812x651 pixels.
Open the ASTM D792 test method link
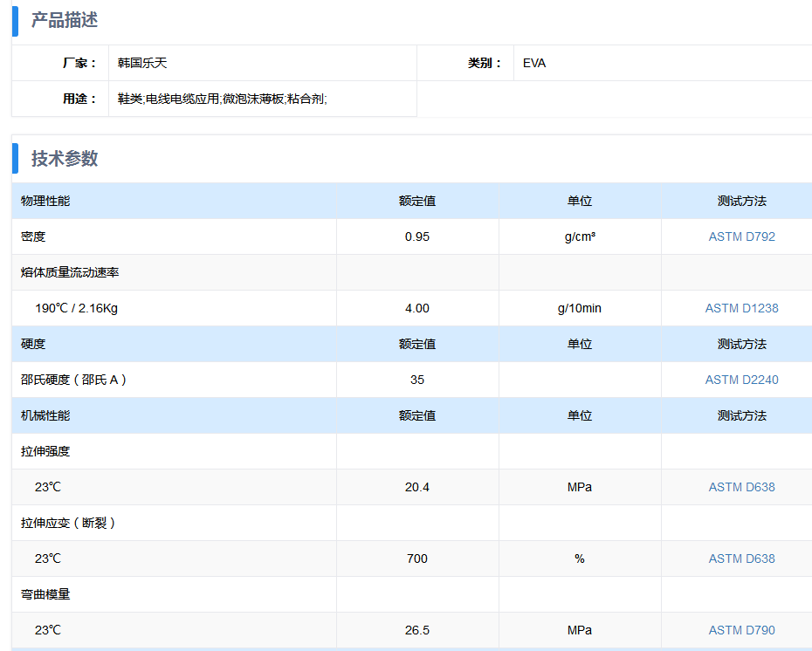741,236
